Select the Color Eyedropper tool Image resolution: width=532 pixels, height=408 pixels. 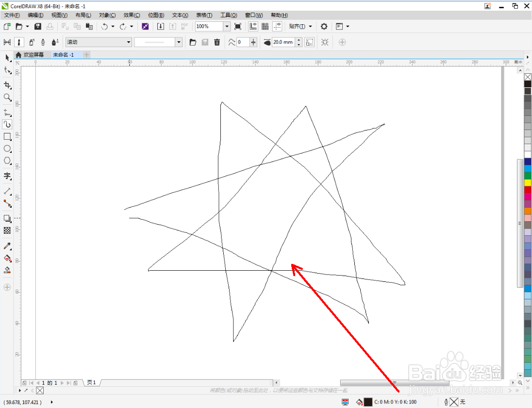click(7, 246)
